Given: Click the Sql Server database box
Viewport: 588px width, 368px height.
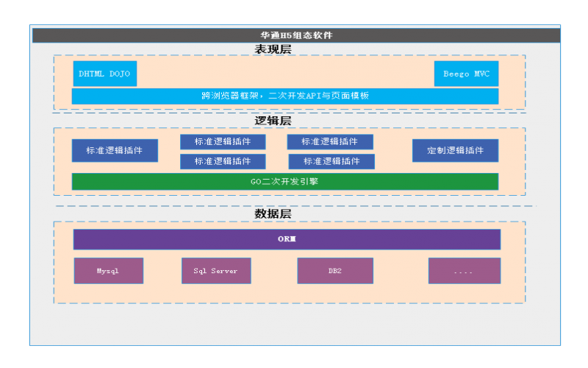Looking at the screenshot, I should [216, 271].
